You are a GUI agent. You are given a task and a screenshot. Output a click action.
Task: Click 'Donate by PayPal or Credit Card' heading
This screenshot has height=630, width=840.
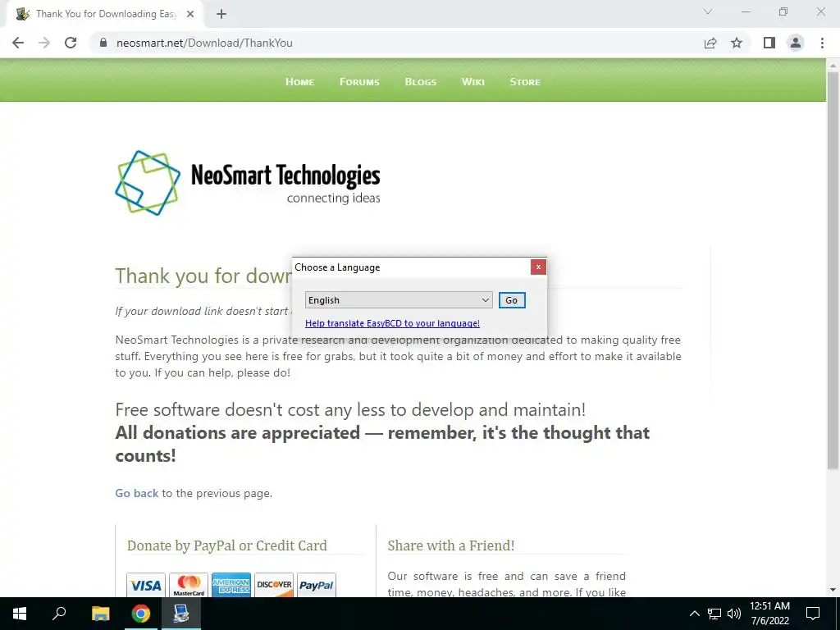226,546
